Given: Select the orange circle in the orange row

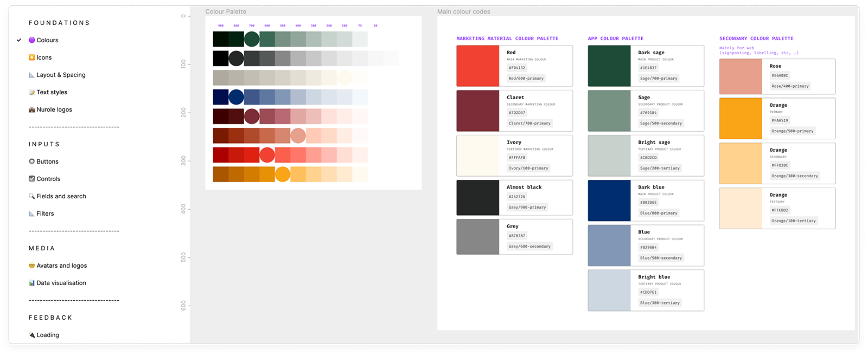Looking at the screenshot, I should (283, 174).
